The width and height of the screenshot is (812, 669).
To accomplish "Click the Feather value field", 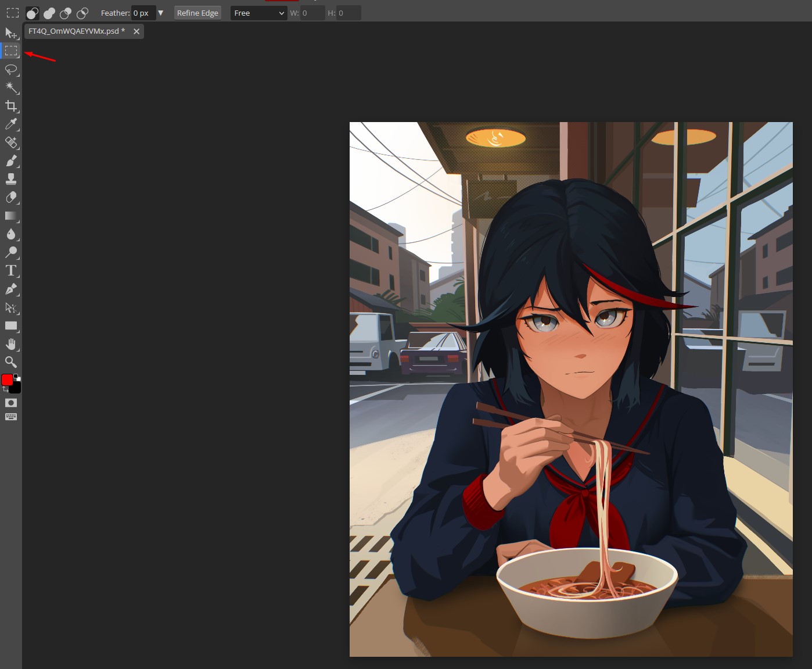I will click(143, 13).
